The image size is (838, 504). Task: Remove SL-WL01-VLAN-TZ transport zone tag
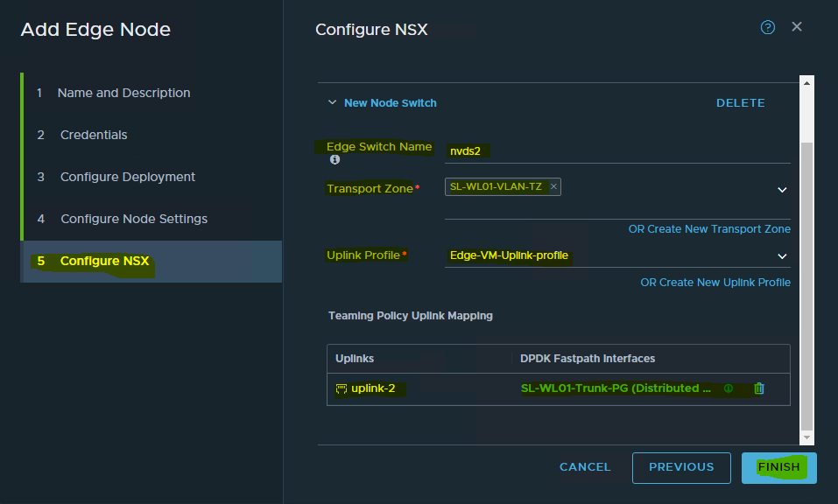(x=553, y=186)
